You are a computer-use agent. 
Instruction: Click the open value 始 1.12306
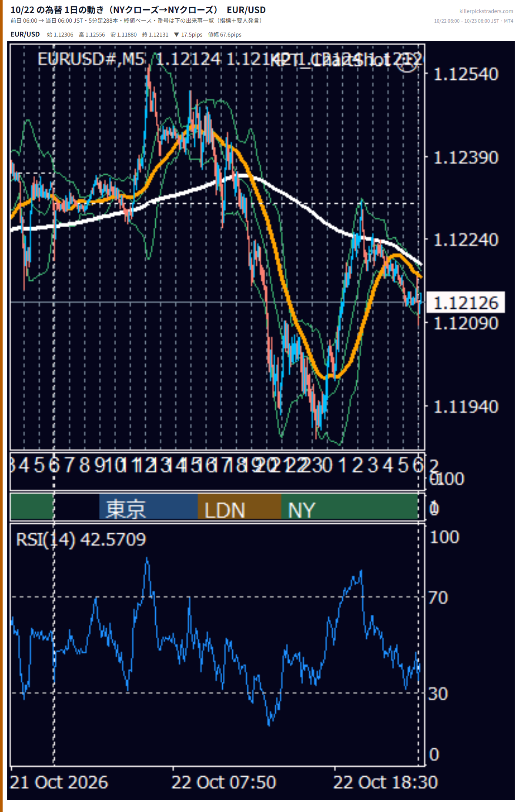point(60,35)
